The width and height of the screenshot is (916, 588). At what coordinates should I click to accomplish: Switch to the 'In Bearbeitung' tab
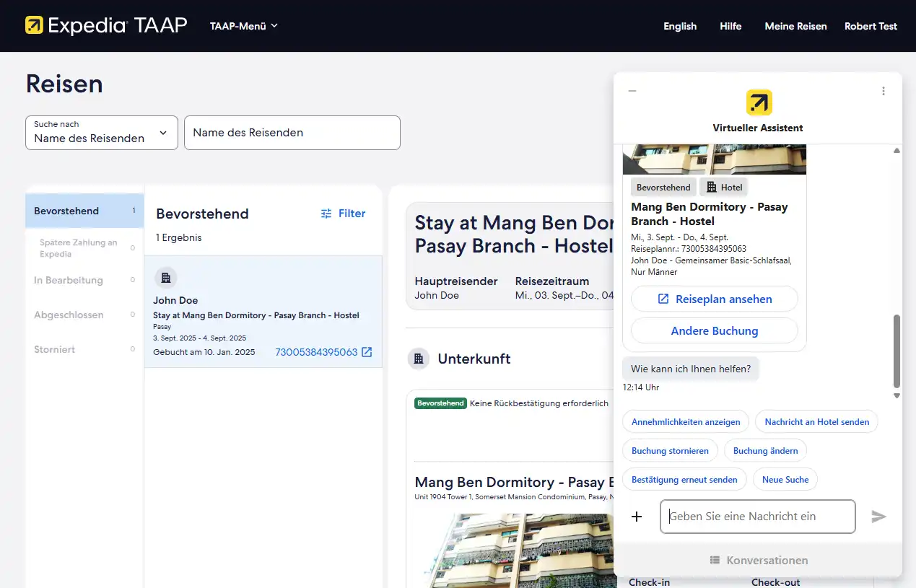85,280
